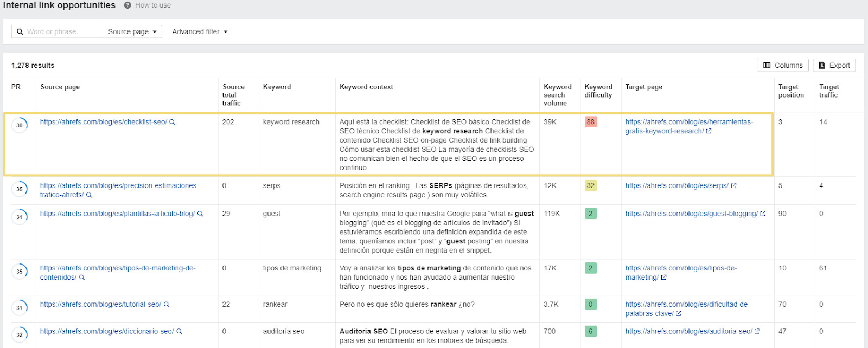This screenshot has width=868, height=348.
Task: Sort by Source total traffic column header
Action: (x=233, y=95)
